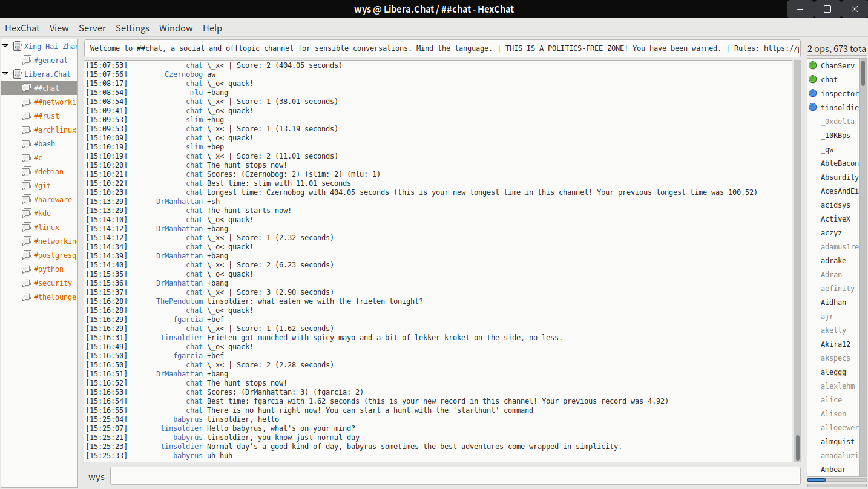
Task: Collapse the Libera.Chat server tree
Action: [x=6, y=74]
